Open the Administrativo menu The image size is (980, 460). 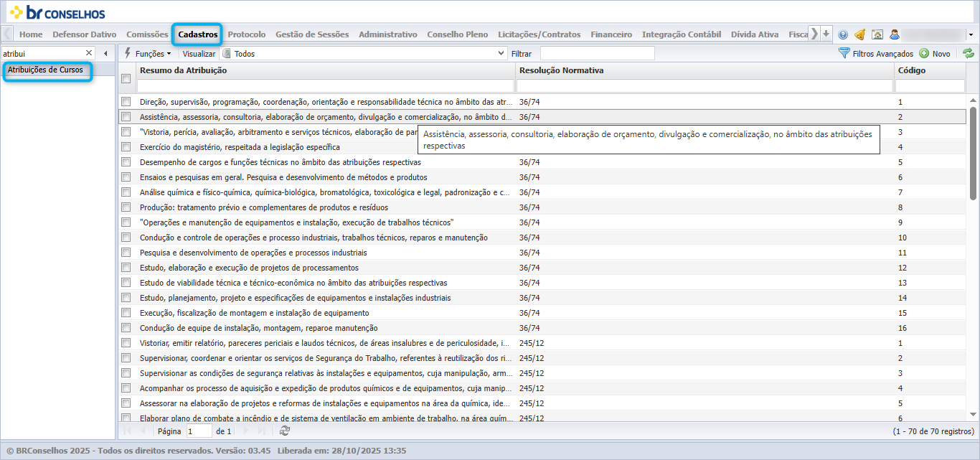[387, 34]
